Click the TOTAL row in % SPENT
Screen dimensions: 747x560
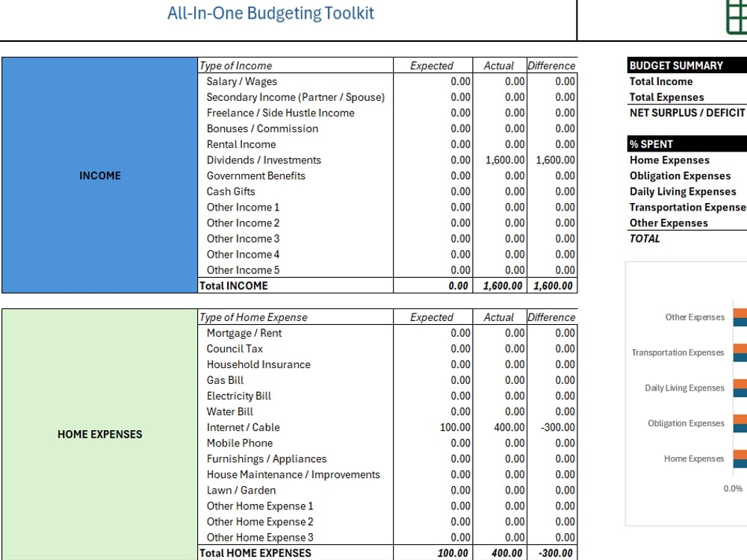[x=645, y=239]
